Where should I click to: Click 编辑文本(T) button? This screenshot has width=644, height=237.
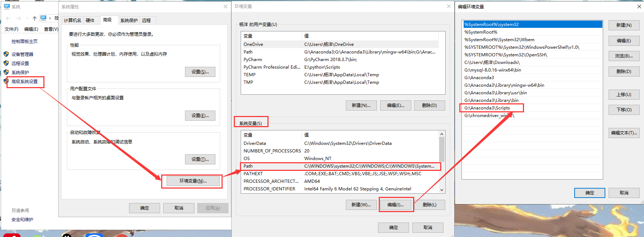point(624,133)
